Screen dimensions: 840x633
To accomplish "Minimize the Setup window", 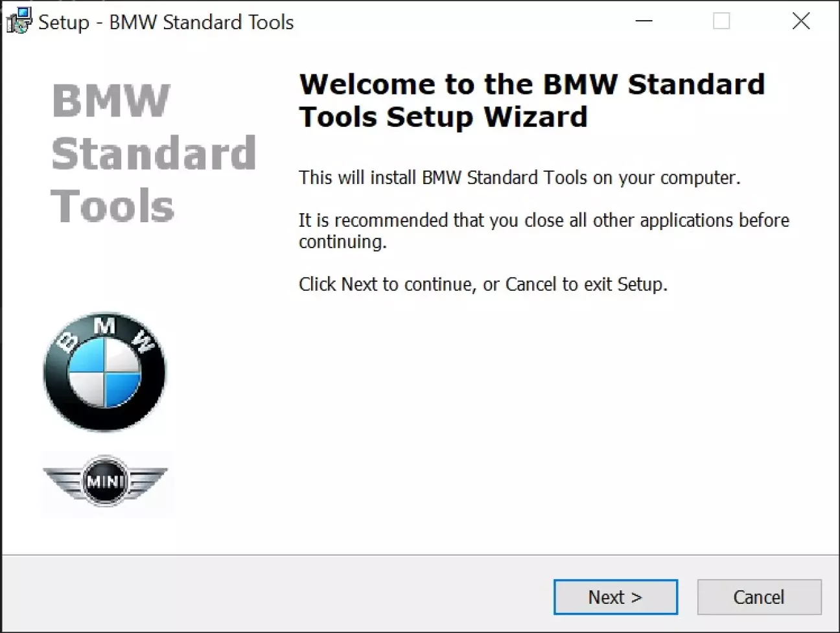I will (x=644, y=21).
